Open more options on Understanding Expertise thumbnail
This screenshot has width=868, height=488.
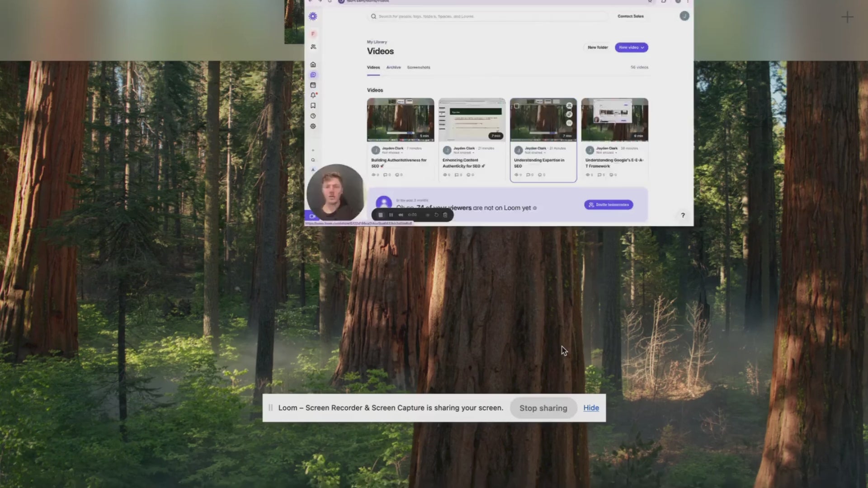click(569, 123)
